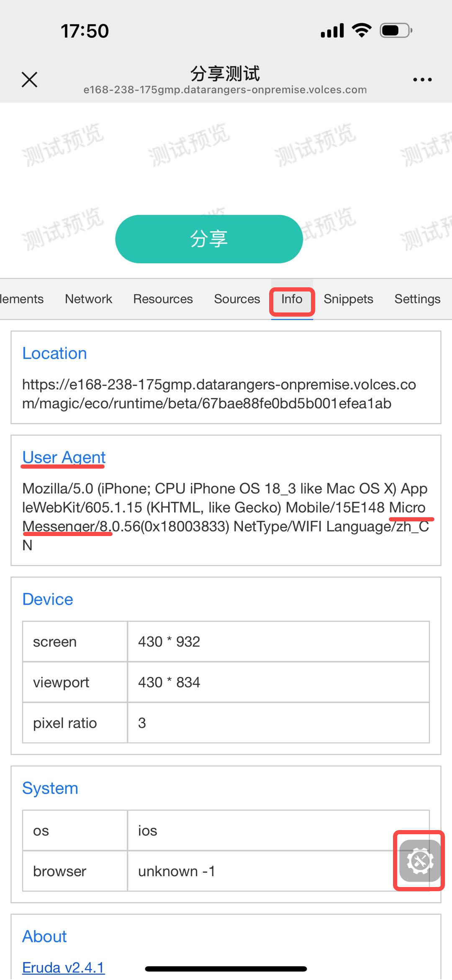This screenshot has height=980, width=452.
Task: Select the Sources tab
Action: click(x=237, y=299)
